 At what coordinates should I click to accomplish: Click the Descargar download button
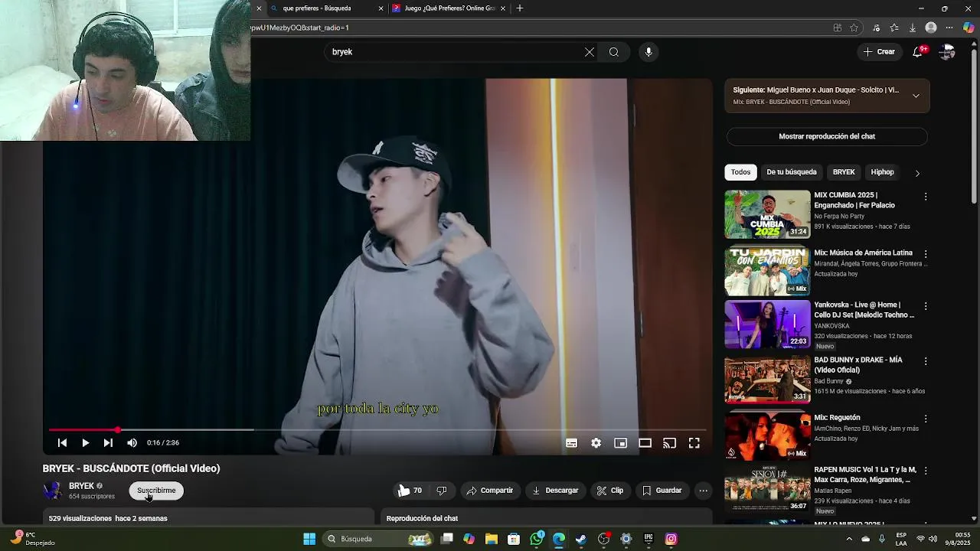[x=556, y=491]
